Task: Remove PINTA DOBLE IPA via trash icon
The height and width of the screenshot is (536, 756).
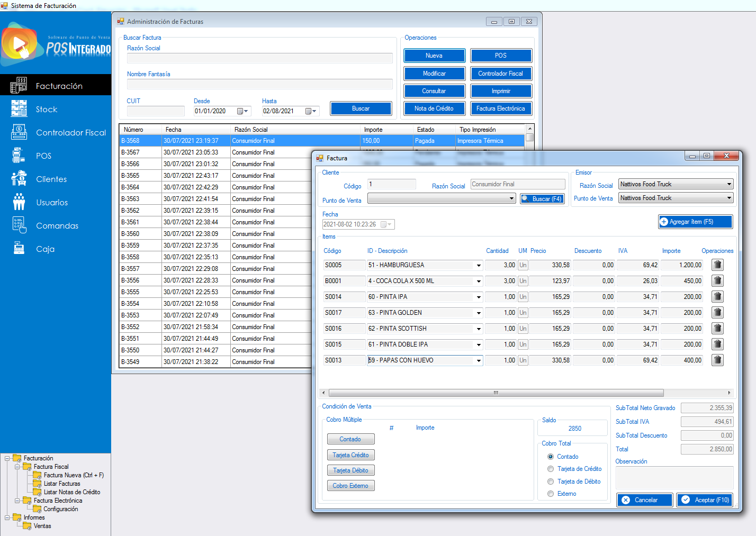Action: pyautogui.click(x=717, y=344)
